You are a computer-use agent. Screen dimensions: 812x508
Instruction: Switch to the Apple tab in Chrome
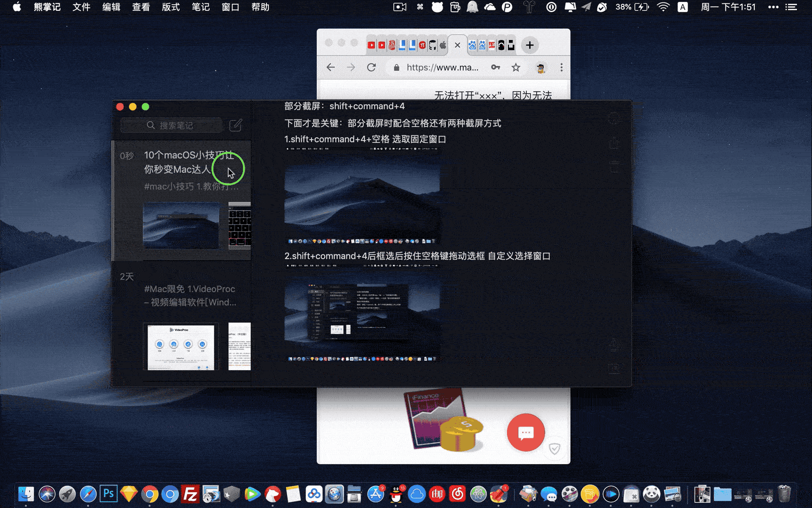coord(443,45)
